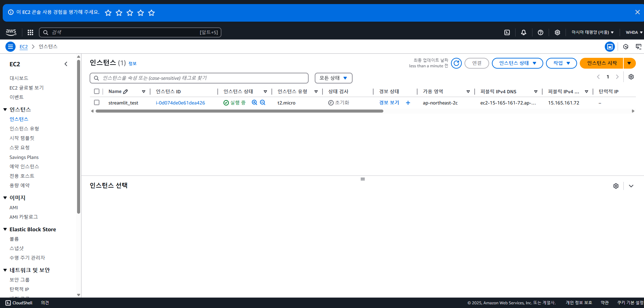Click the 정보 info link
The image size is (644, 308).
(133, 64)
